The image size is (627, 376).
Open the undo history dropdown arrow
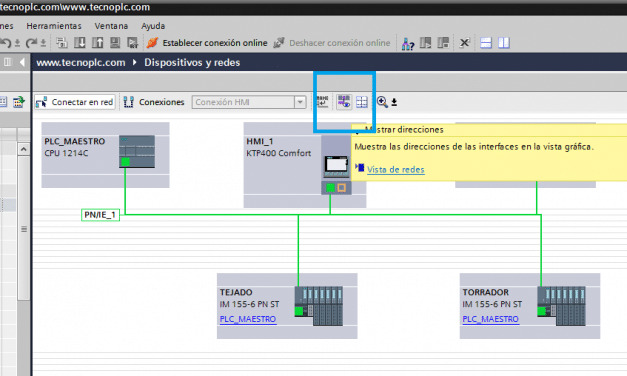pyautogui.click(x=17, y=43)
